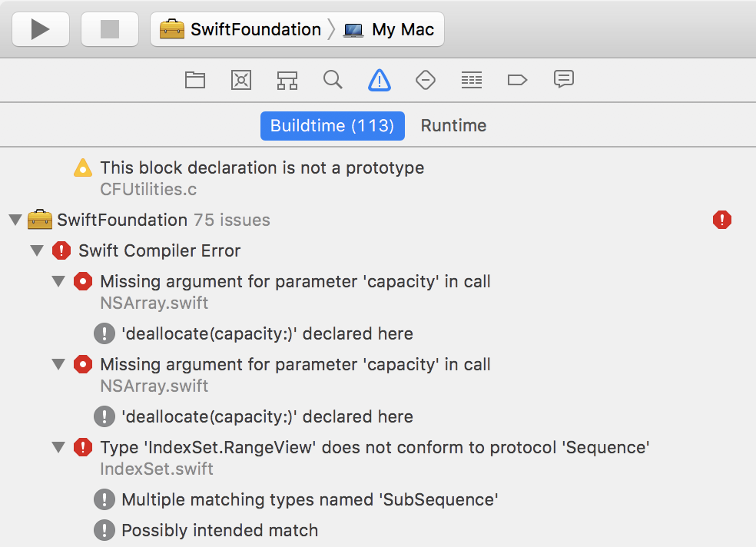This screenshot has width=756, height=547.
Task: Click the Swift Compiler Error red icon
Action: [61, 250]
